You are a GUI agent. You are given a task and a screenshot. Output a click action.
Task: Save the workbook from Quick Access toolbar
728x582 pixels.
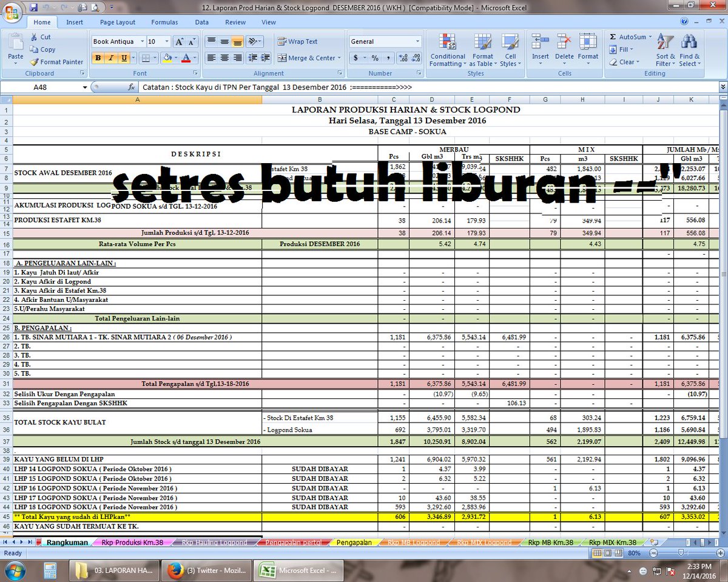click(33, 7)
